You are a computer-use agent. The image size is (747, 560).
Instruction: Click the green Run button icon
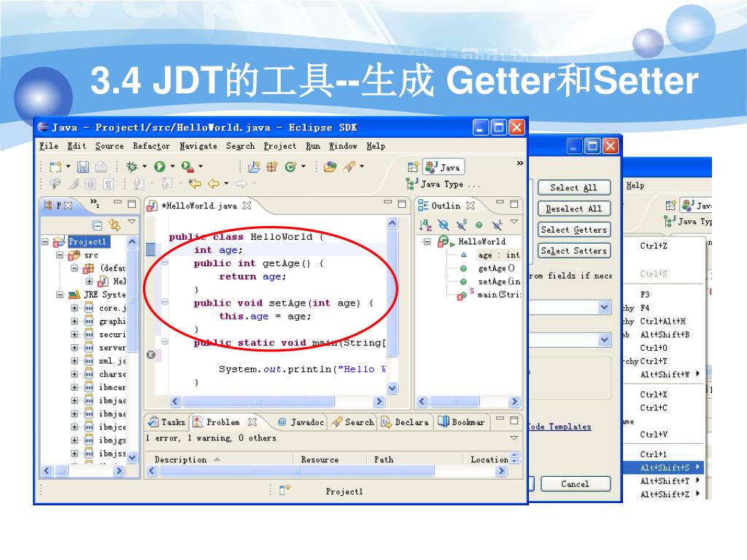[160, 166]
